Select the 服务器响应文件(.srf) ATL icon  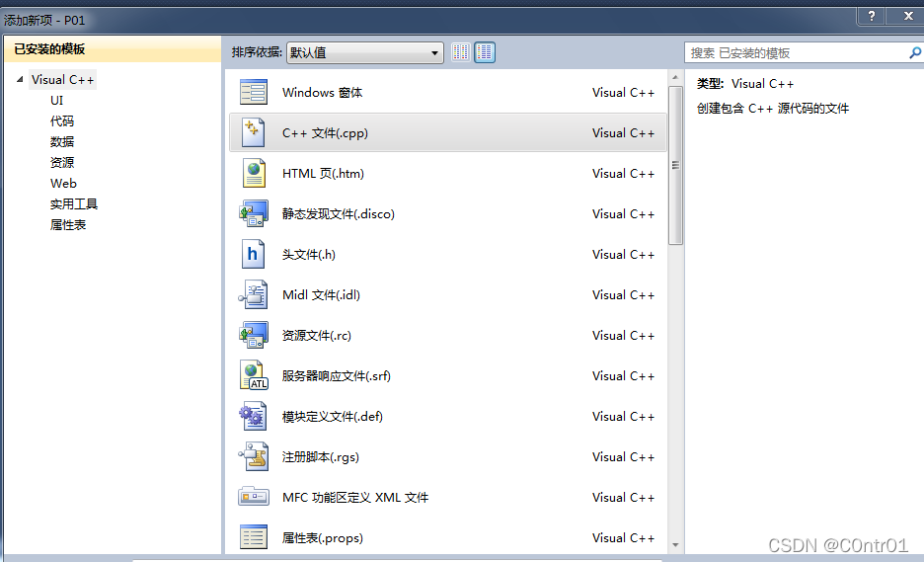point(254,375)
